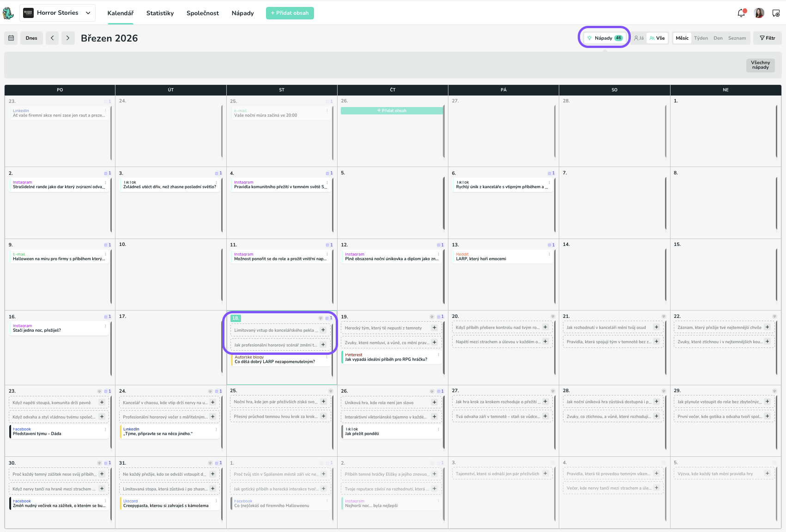Select the Vše posts filter
The height and width of the screenshot is (532, 786).
[657, 38]
